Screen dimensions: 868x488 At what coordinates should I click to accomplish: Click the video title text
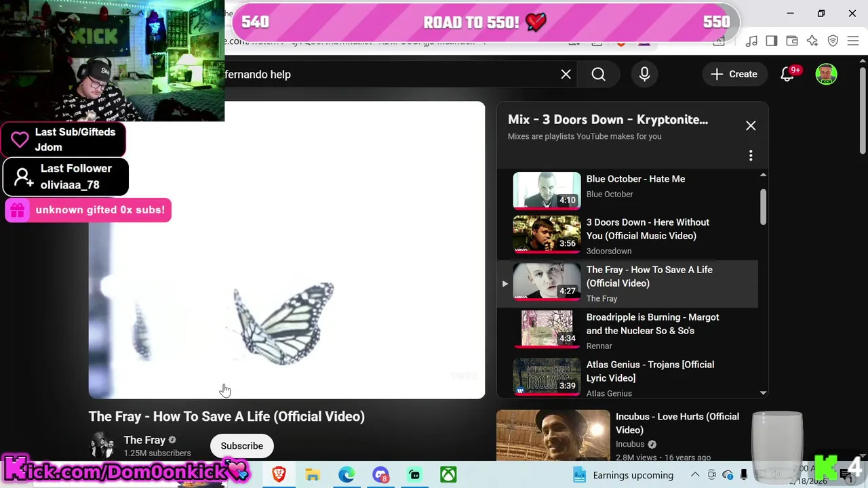click(x=226, y=416)
